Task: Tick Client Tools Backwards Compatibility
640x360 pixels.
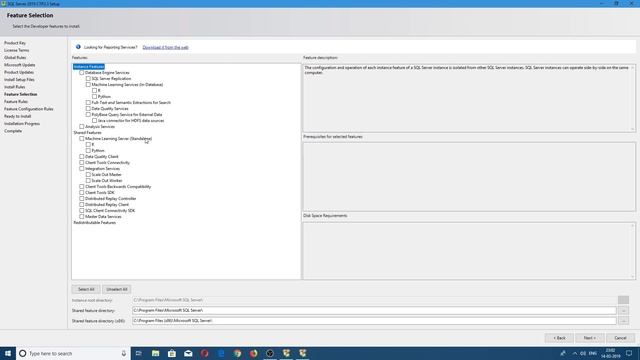Action: point(82,187)
